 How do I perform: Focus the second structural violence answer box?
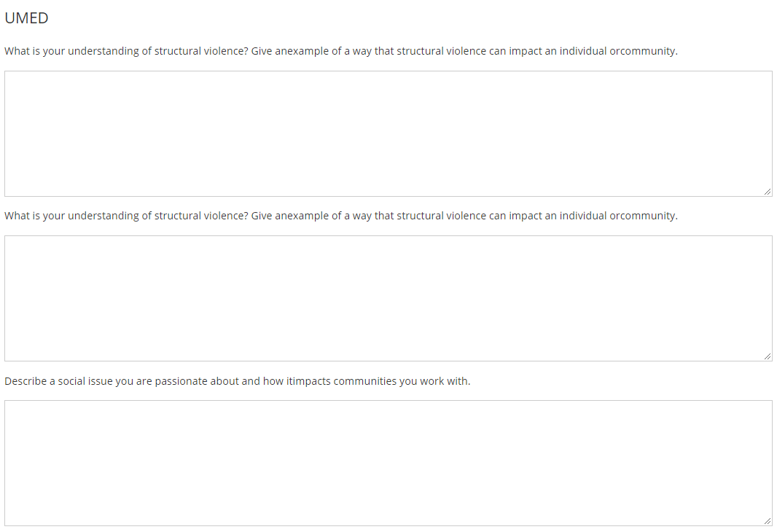click(x=388, y=298)
